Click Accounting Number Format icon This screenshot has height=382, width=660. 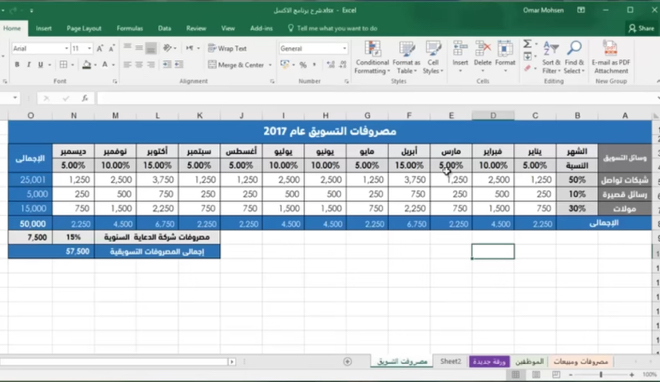285,65
